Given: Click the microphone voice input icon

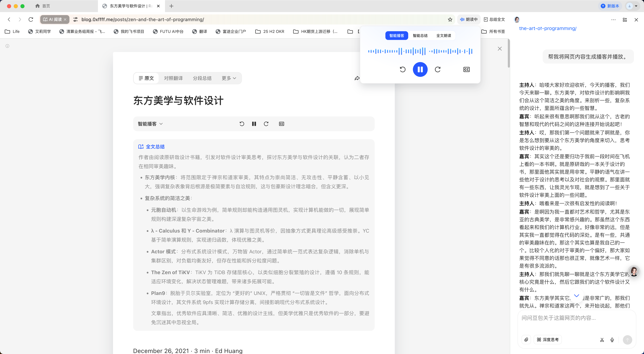Looking at the screenshot, I should tap(612, 340).
